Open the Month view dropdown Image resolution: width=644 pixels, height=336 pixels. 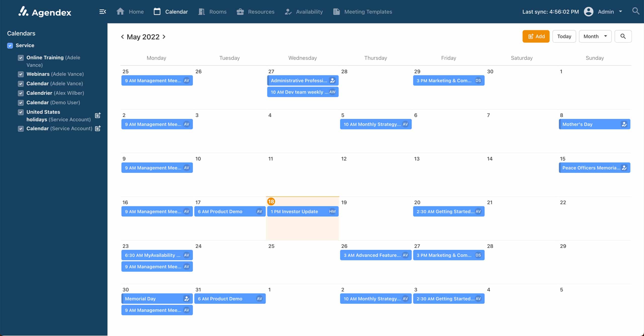tap(595, 36)
